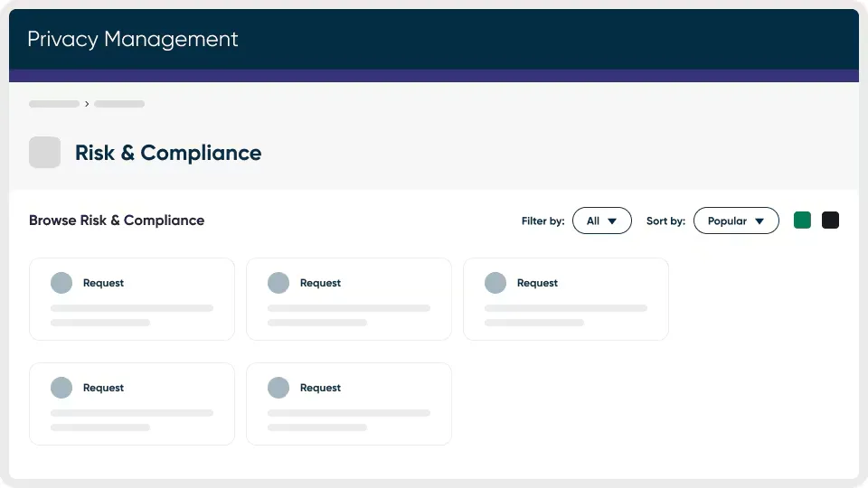Click the breadcrumb chevron separator
The width and height of the screenshot is (868, 488).
click(x=87, y=104)
